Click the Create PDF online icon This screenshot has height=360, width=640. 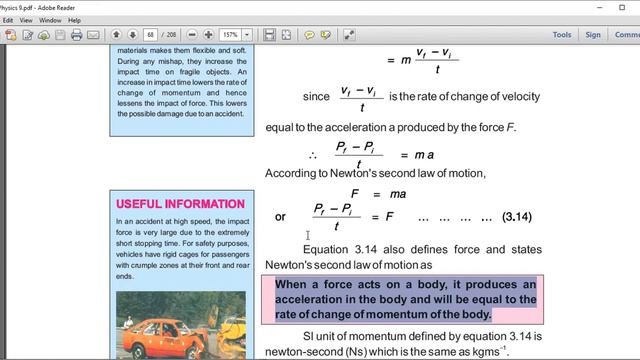pos(11,35)
